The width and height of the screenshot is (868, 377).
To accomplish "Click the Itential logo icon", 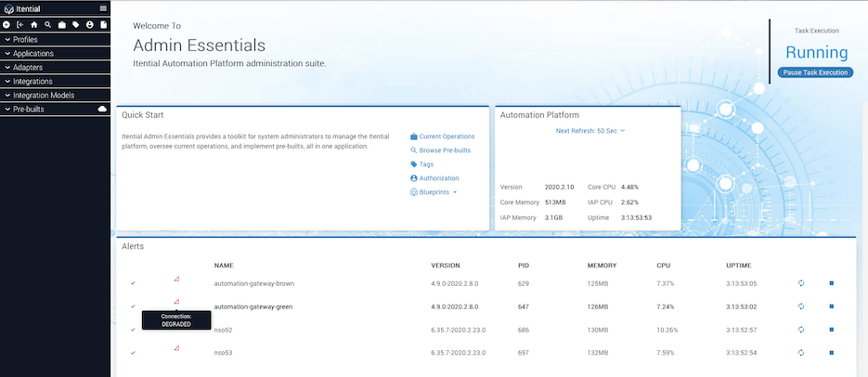I will coord(9,9).
